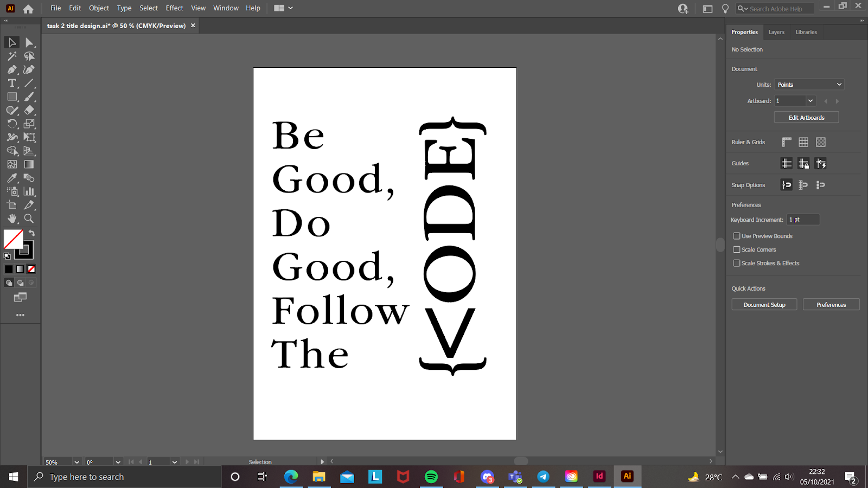Image resolution: width=868 pixels, height=488 pixels.
Task: Toggle Snap to Pixel option
Action: [x=821, y=185]
